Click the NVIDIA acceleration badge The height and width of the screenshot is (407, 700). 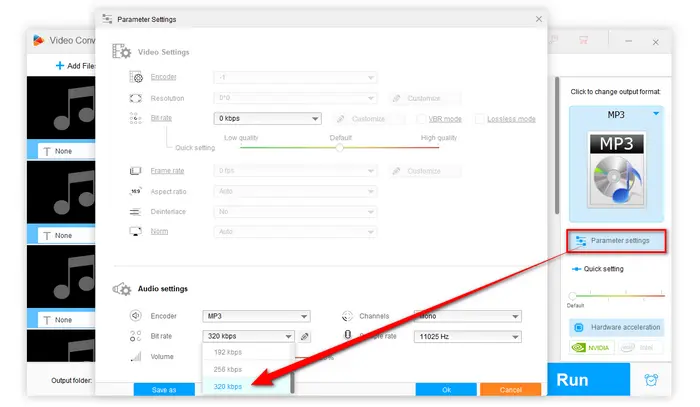(592, 348)
